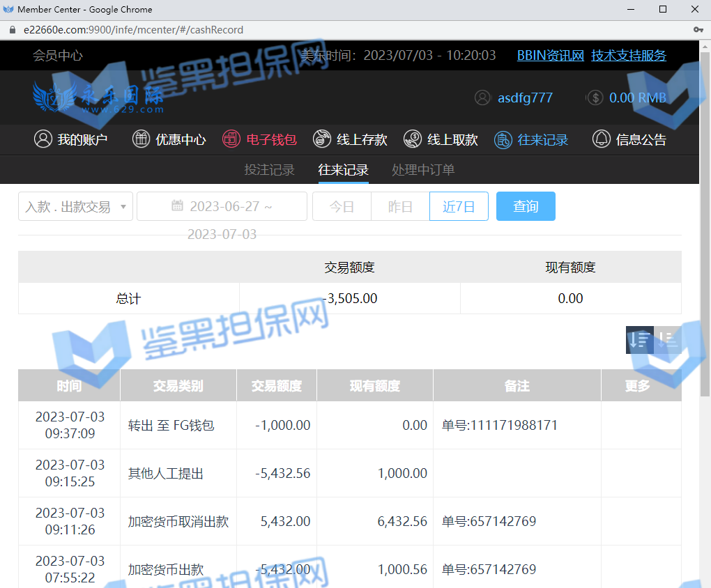Click the 查询 search button
This screenshot has height=588, width=711.
coord(526,207)
